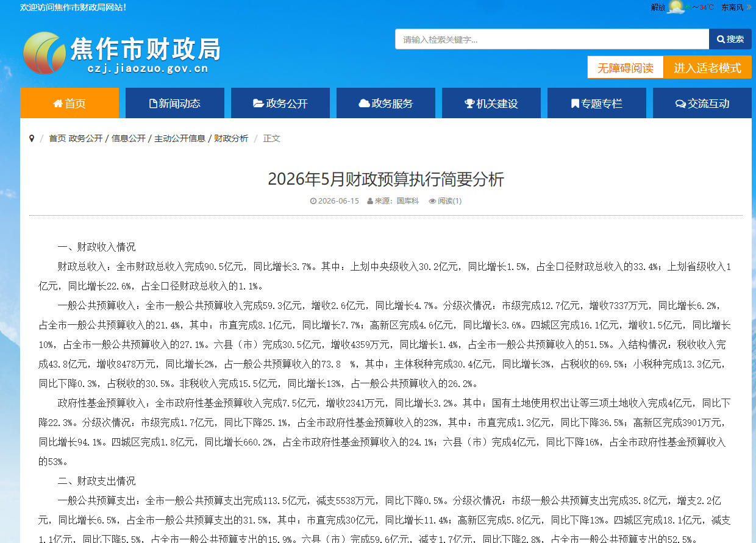
Task: Click the eye icon beside 阅读(1)
Action: (x=432, y=201)
